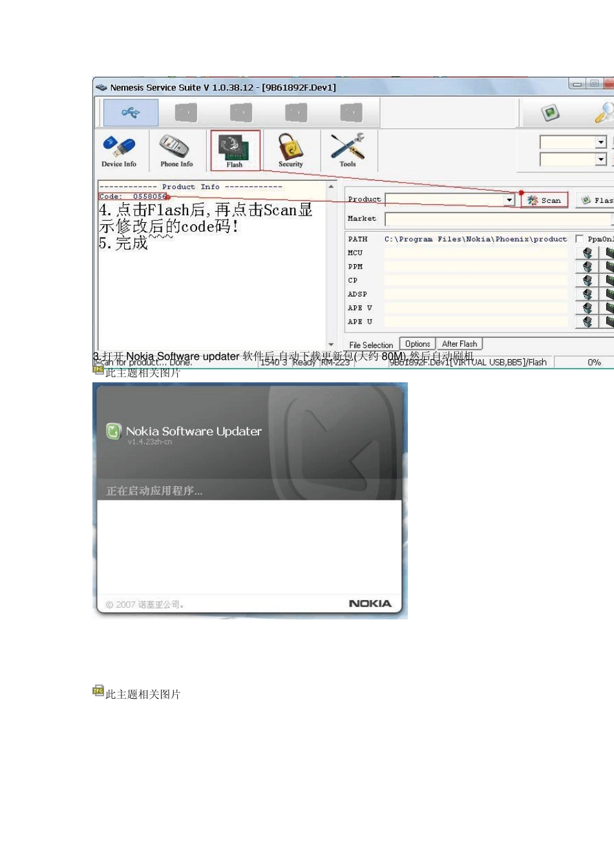Switch to the After Flash tab
This screenshot has width=614, height=868.
tap(460, 344)
